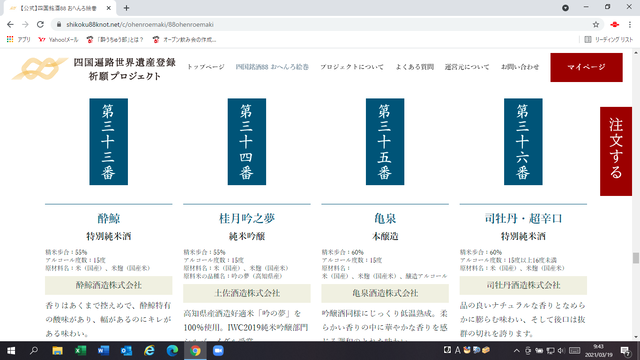Open よくある質問 page
Screen dimensions: 640x360
414,67
